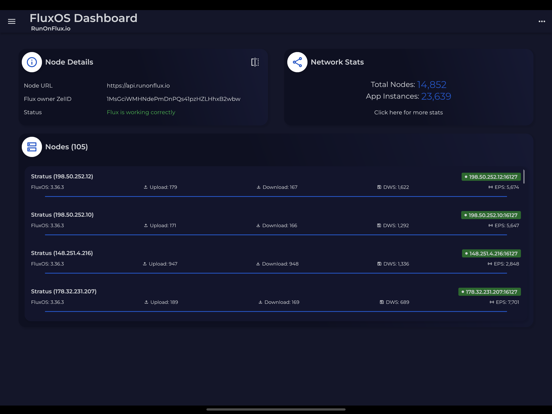
Task: Select the Stratus (198.50.252.10) row title
Action: [x=62, y=215]
